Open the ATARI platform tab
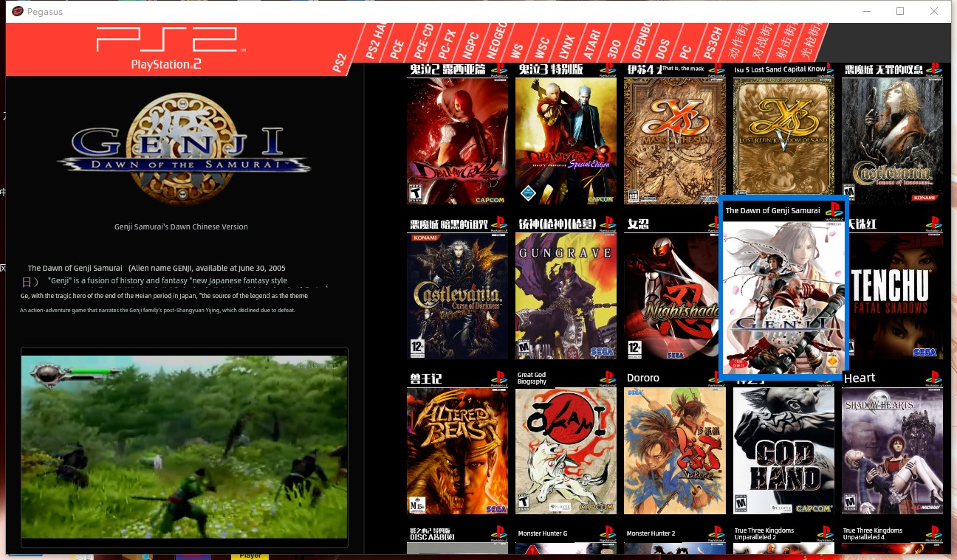957x560 pixels. 591,46
